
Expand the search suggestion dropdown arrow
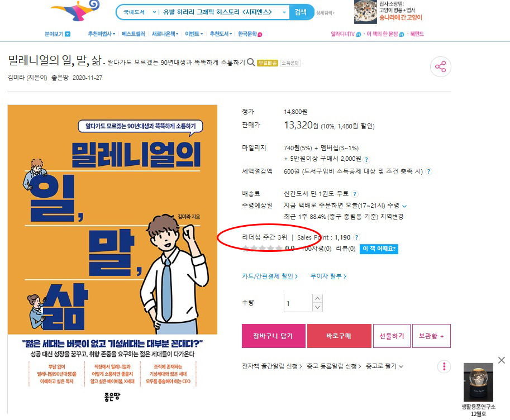tap(284, 12)
